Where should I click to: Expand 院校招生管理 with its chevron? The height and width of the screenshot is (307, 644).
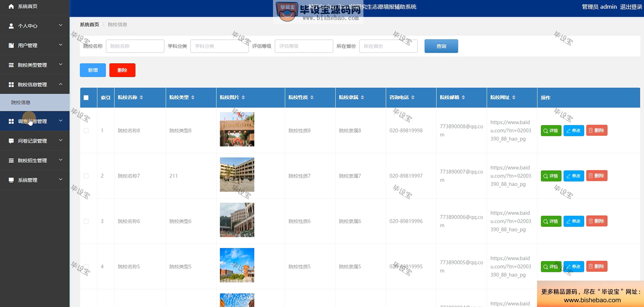coord(61,160)
